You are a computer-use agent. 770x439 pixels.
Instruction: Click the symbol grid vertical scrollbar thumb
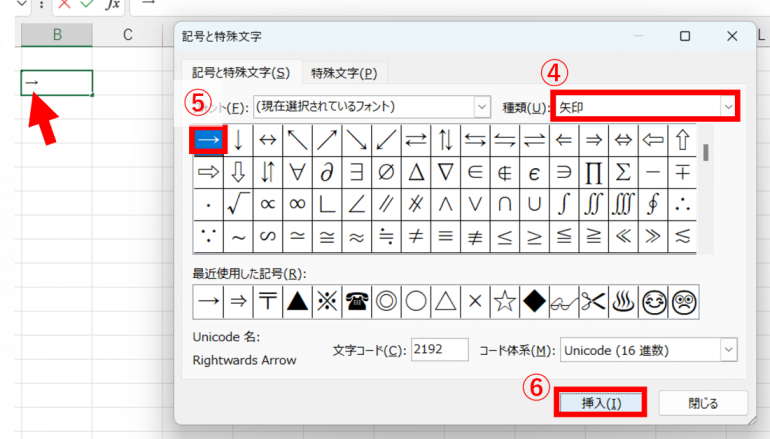point(706,152)
